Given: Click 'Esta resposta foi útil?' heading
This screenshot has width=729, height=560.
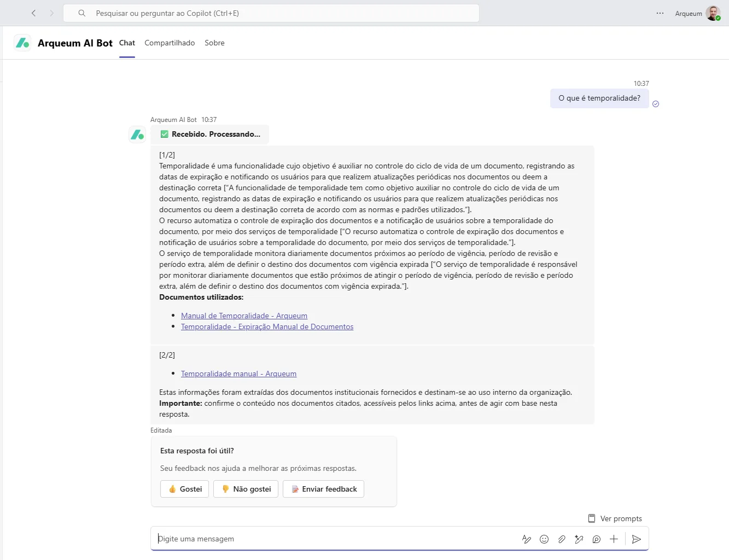Looking at the screenshot, I should (x=197, y=451).
